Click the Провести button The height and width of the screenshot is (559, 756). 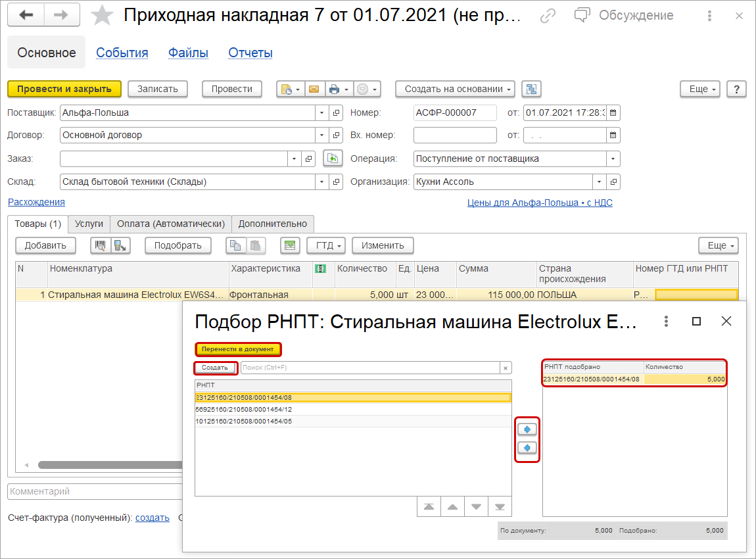(232, 89)
